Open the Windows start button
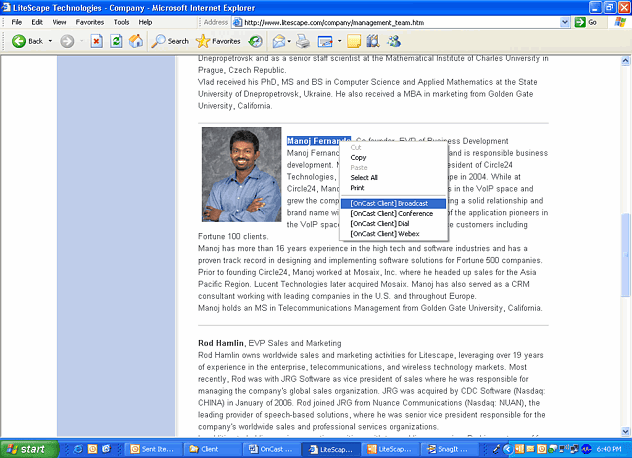Image resolution: width=632 pixels, height=458 pixels. [30, 449]
